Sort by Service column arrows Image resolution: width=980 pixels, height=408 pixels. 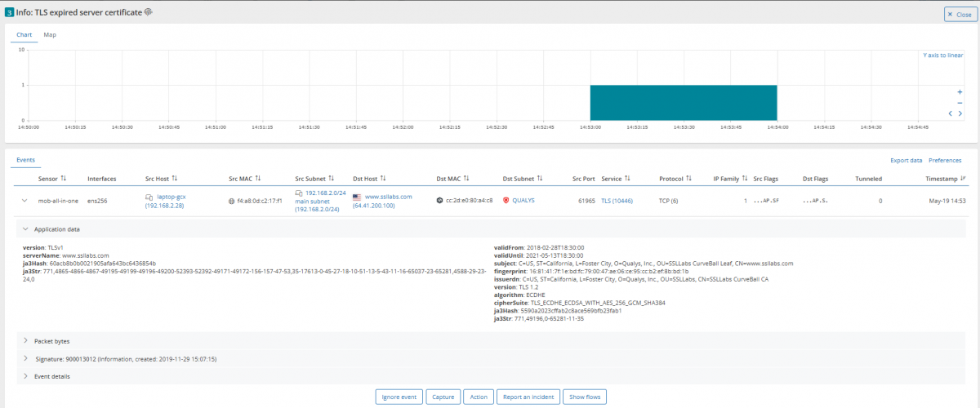[629, 178]
